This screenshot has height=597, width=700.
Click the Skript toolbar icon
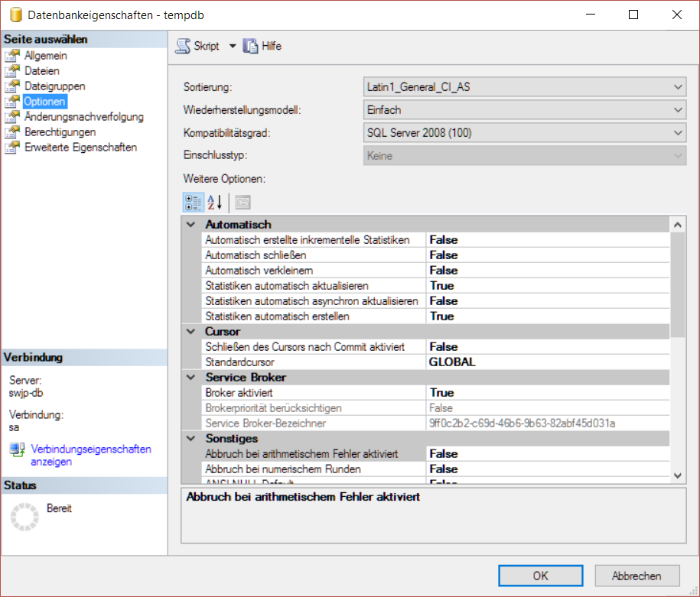(183, 47)
